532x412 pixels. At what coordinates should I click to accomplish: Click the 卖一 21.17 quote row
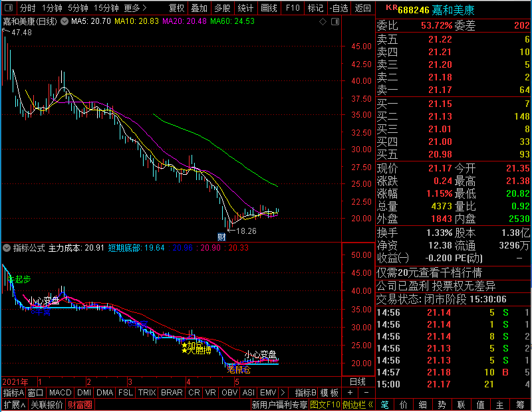click(454, 90)
